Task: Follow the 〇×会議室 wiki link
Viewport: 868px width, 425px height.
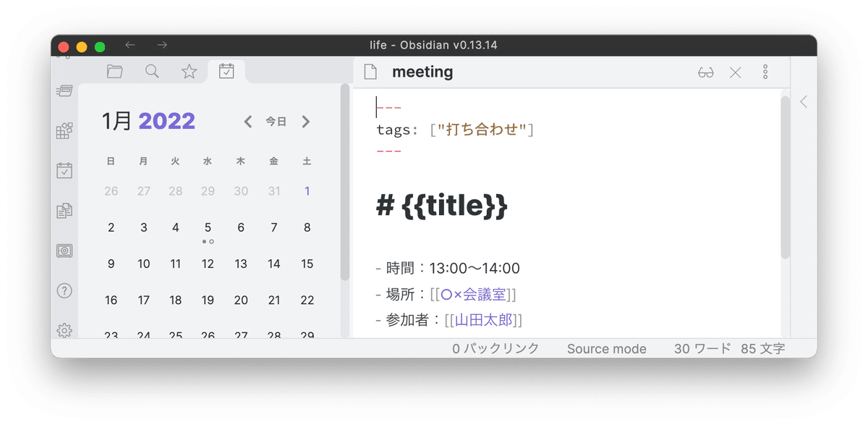Action: click(472, 294)
